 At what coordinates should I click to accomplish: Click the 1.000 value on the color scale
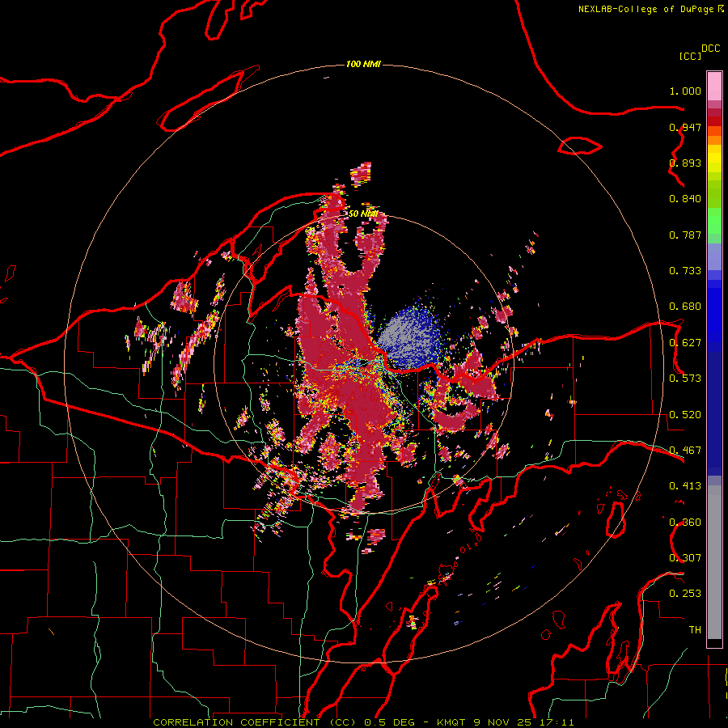[685, 91]
